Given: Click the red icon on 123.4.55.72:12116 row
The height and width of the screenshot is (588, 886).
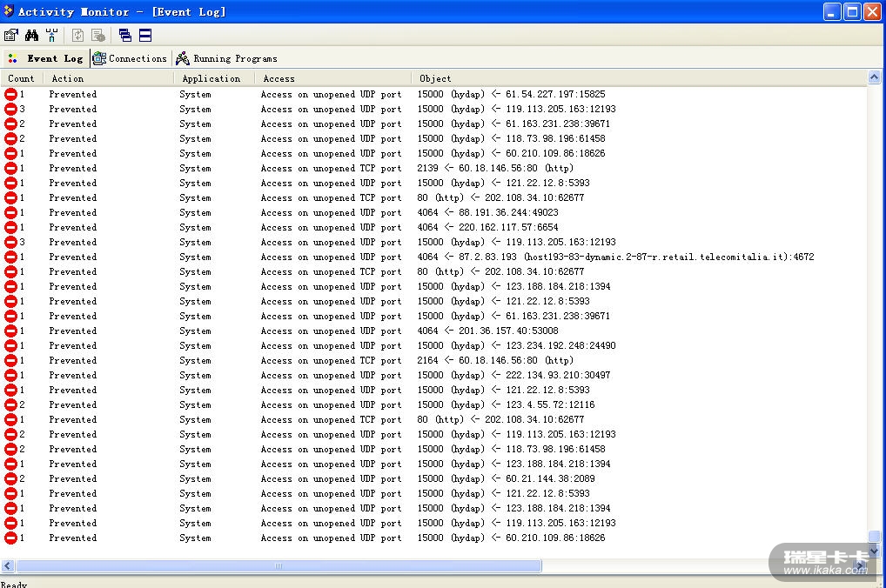Looking at the screenshot, I should pos(10,405).
